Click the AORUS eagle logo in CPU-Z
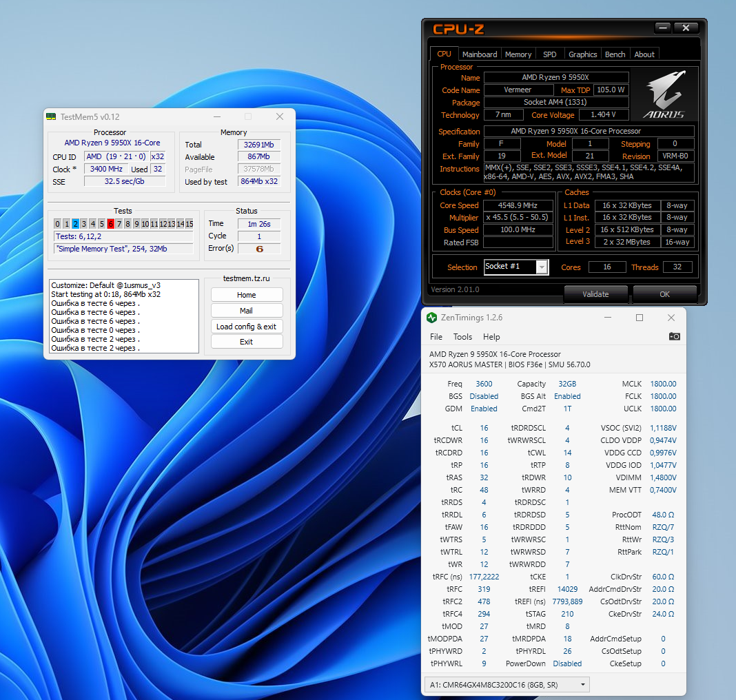 (x=664, y=94)
